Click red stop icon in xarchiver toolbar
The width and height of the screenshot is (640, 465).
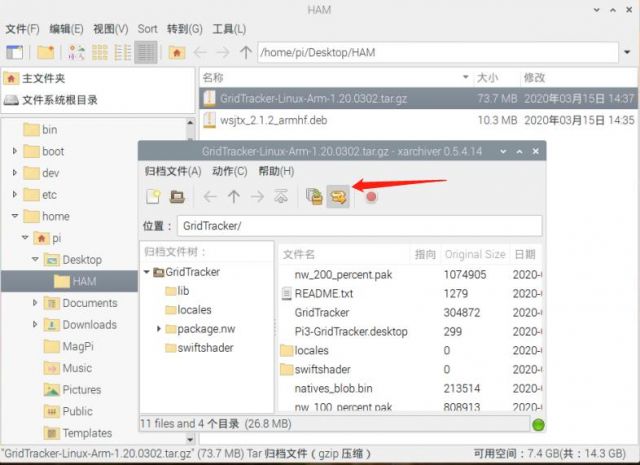click(371, 197)
